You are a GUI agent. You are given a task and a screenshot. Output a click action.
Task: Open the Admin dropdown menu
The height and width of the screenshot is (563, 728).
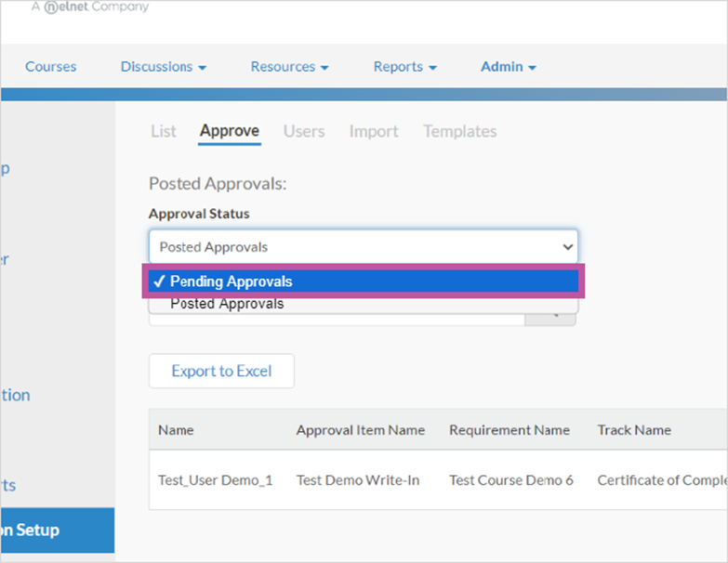[x=508, y=67]
